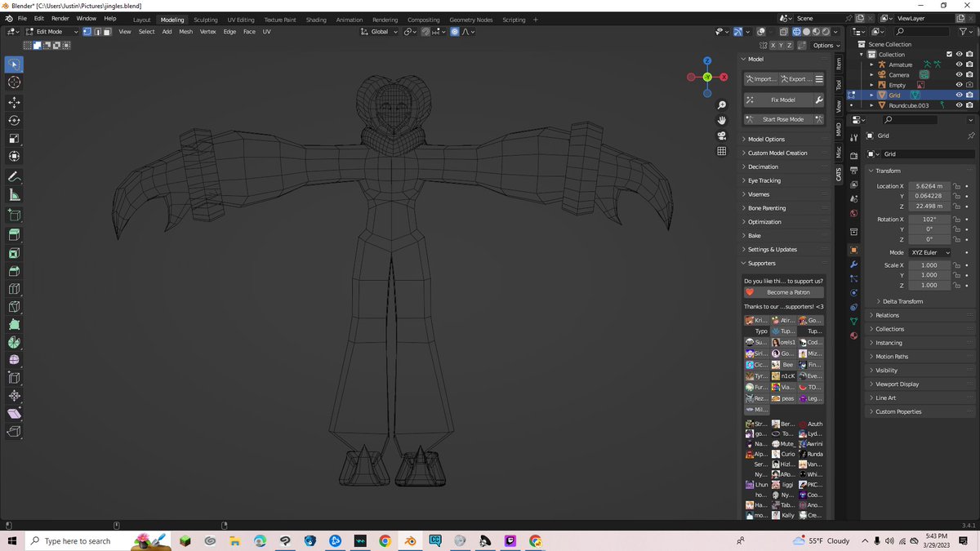Open Object Data green triangle properties tab
The image size is (980, 551).
pos(854,322)
